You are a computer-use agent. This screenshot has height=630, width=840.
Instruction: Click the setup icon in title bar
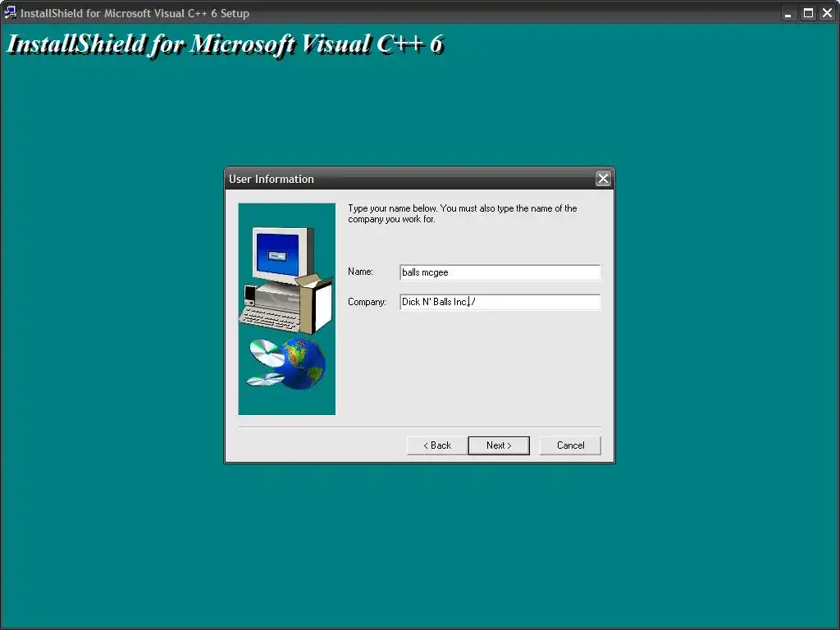tap(10, 12)
